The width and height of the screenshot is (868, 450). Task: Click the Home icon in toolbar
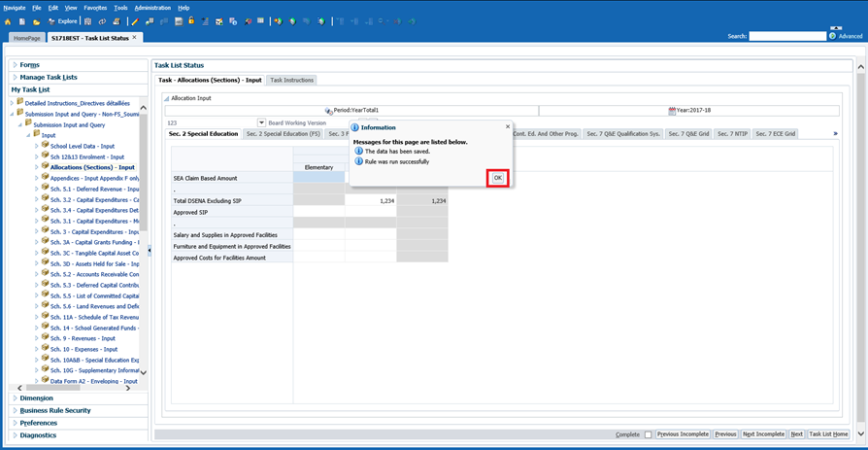(x=9, y=21)
